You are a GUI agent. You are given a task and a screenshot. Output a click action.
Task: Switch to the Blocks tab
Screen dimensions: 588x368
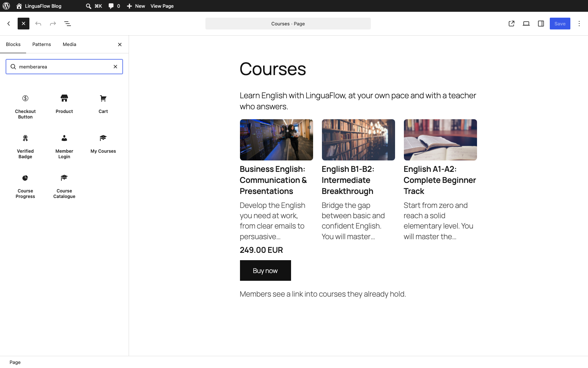tap(13, 45)
